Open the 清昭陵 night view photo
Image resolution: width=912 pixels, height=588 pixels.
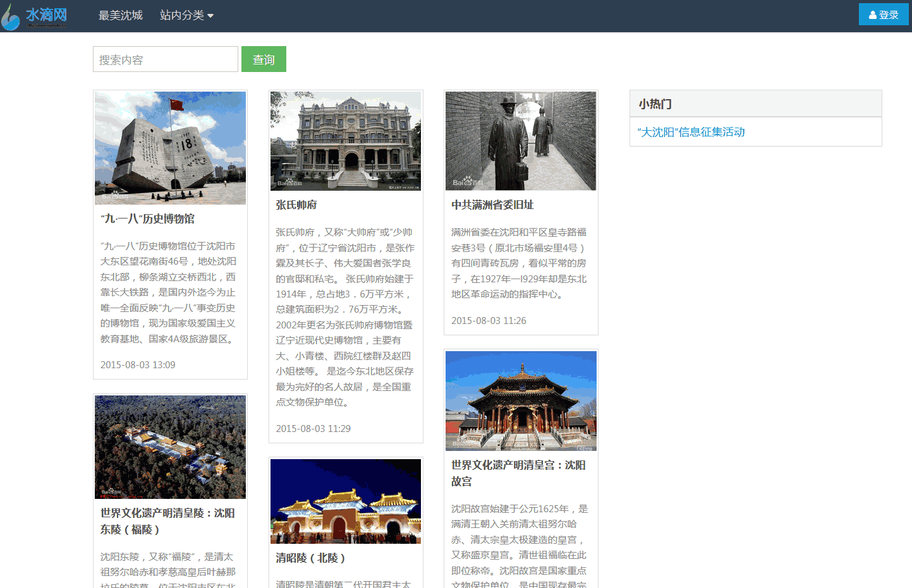(x=346, y=501)
